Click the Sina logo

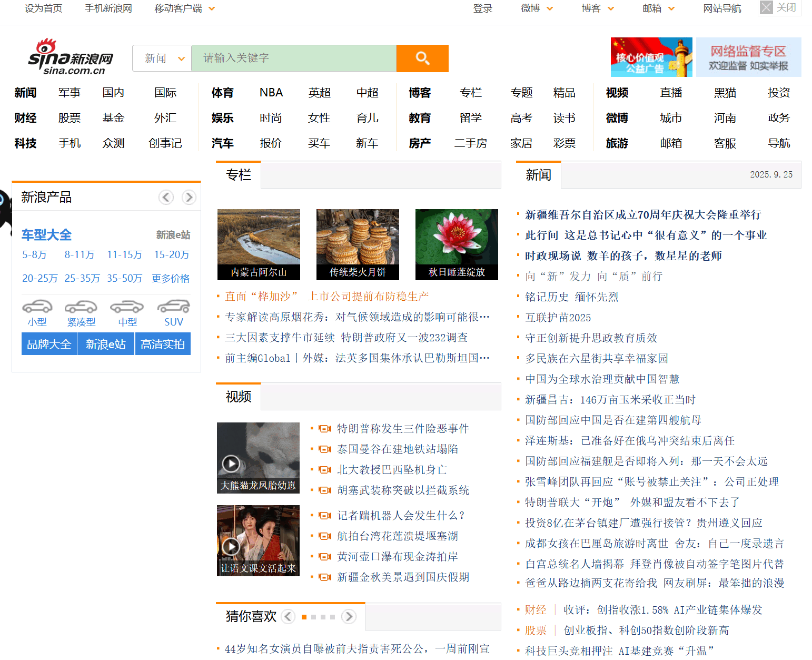71,57
